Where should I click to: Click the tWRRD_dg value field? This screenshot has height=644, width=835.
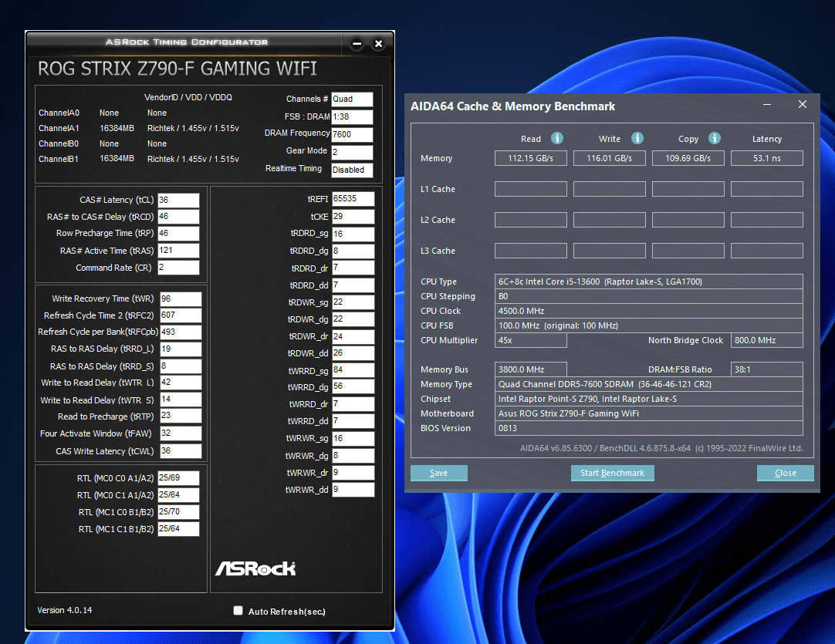pos(353,387)
